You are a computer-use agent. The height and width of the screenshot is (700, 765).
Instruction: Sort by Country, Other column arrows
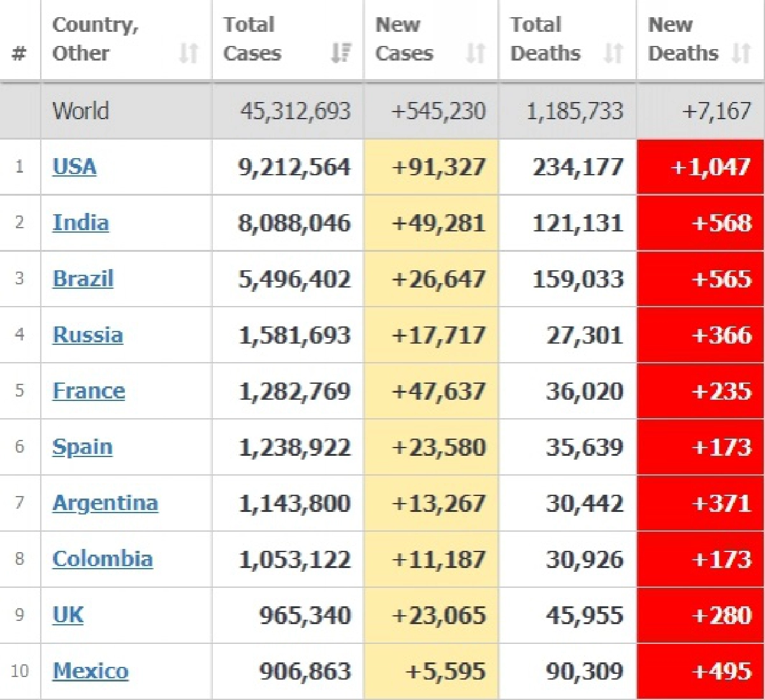click(189, 53)
